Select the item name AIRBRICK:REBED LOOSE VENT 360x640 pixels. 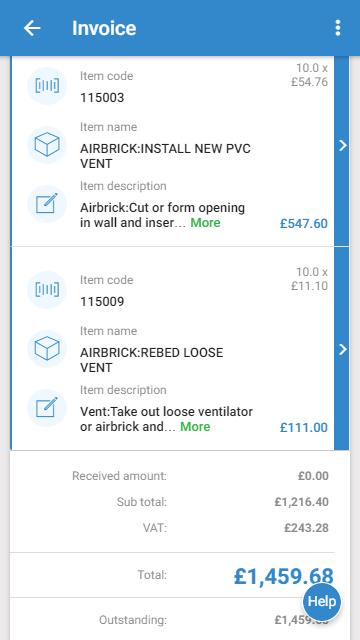[x=151, y=360]
